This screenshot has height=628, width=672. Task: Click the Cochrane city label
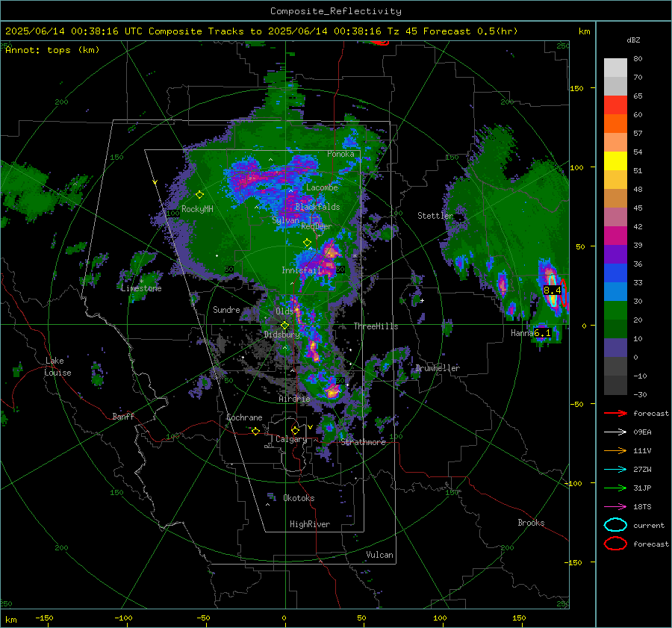coord(244,417)
